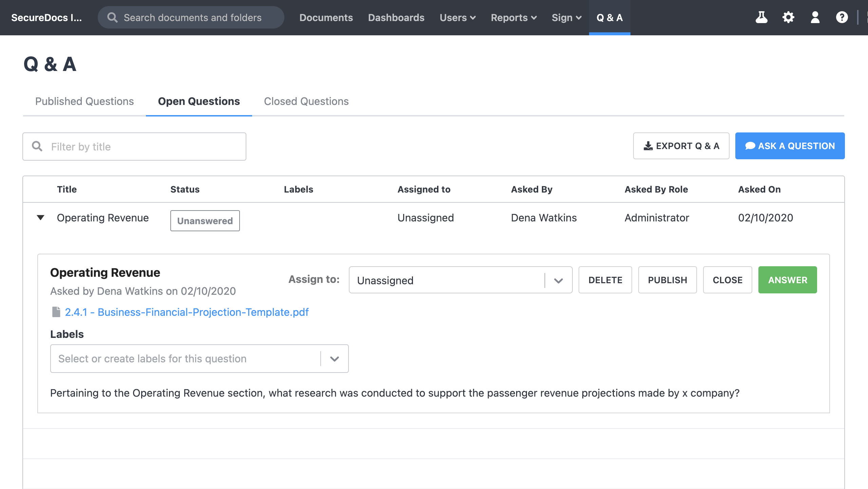This screenshot has width=868, height=489.
Task: Click the Answer button for Operating Revenue
Action: point(787,280)
